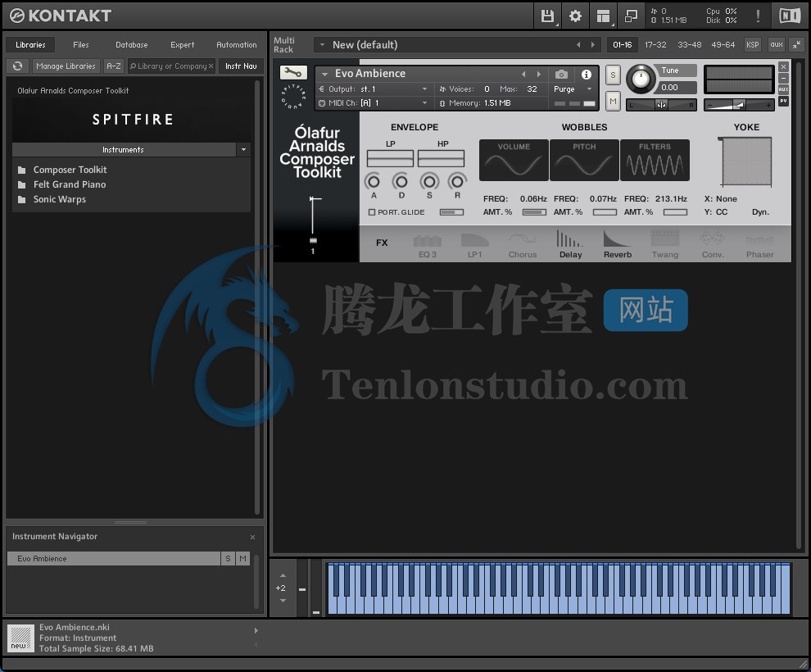Open the Reverb effect
The image size is (811, 672).
coord(618,245)
